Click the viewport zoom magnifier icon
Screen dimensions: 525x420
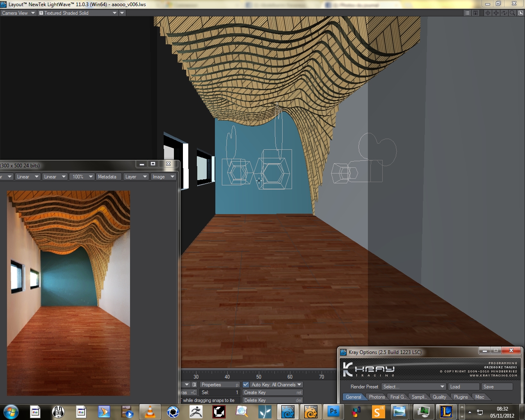coord(512,13)
